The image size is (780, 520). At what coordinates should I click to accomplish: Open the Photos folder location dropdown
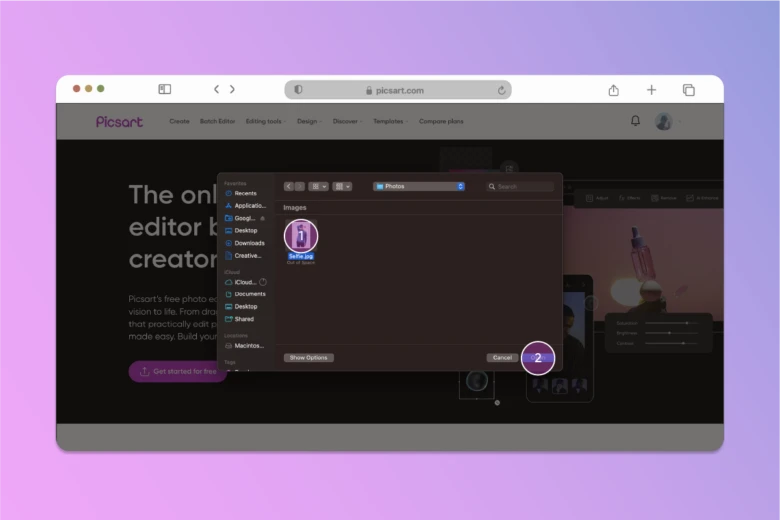pyautogui.click(x=419, y=186)
